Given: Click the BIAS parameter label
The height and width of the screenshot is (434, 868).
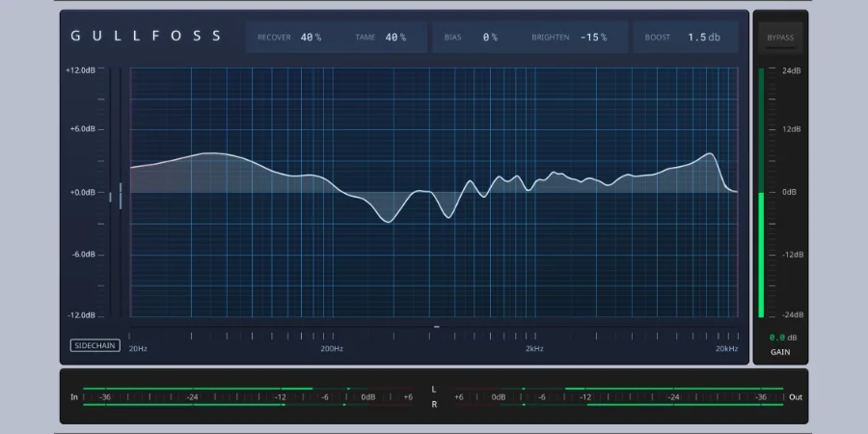Looking at the screenshot, I should 453,37.
